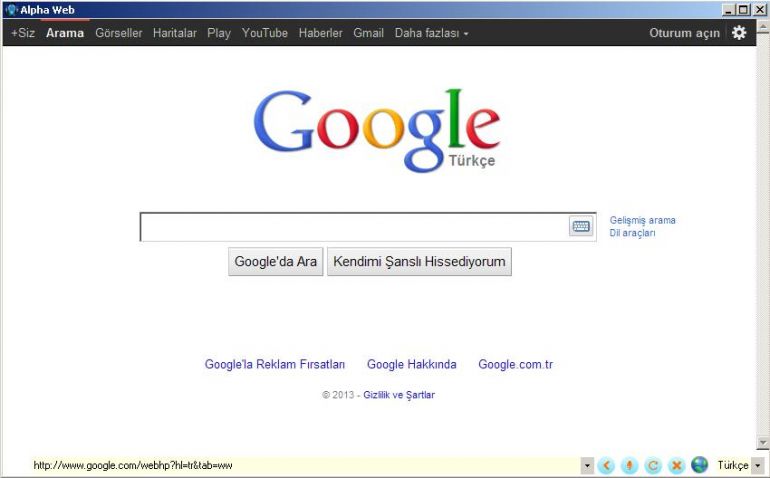Select the Arama tab
The image size is (770, 478).
65,33
